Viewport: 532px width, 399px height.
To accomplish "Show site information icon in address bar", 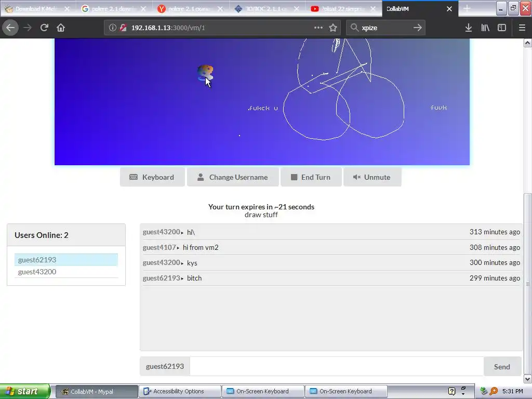I will 112,28.
